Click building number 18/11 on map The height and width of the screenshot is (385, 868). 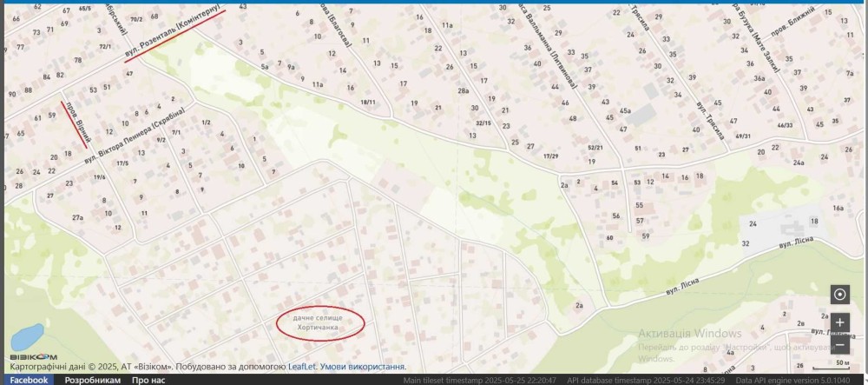pos(367,103)
